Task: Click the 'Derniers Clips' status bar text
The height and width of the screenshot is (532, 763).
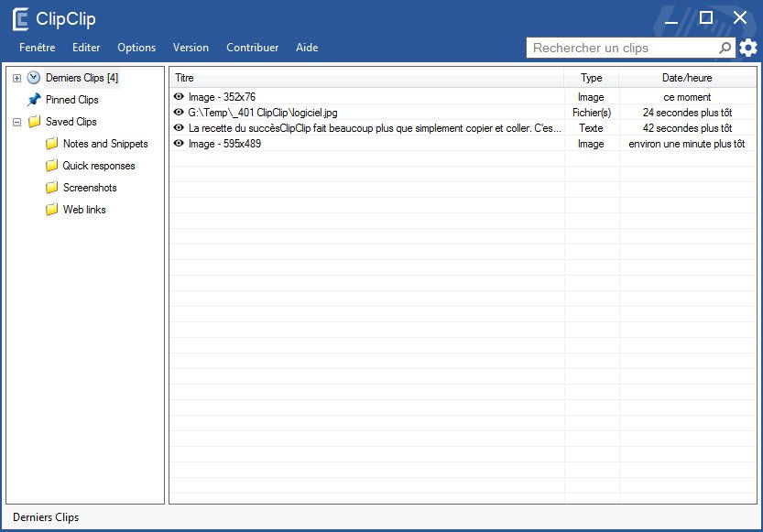Action: pyautogui.click(x=46, y=517)
